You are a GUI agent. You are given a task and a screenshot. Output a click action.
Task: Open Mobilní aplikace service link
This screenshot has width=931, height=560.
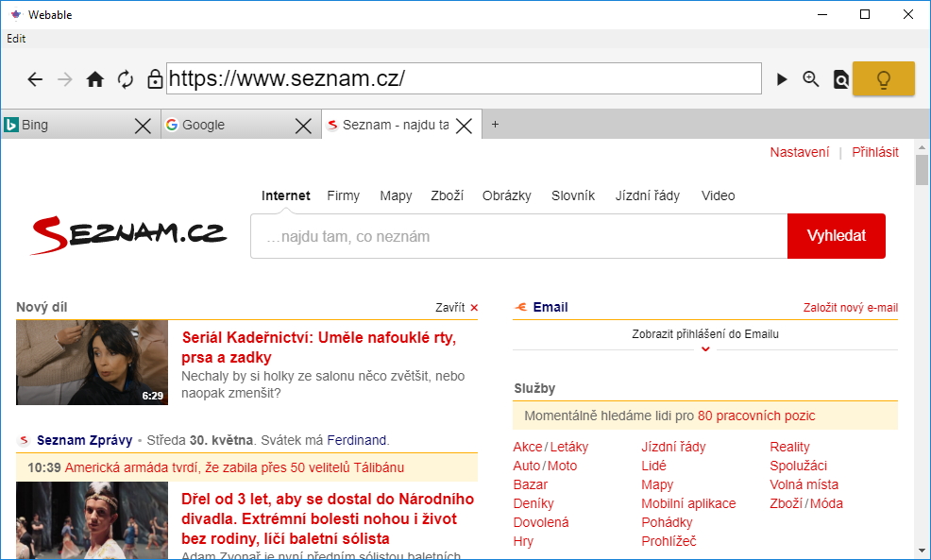[688, 503]
